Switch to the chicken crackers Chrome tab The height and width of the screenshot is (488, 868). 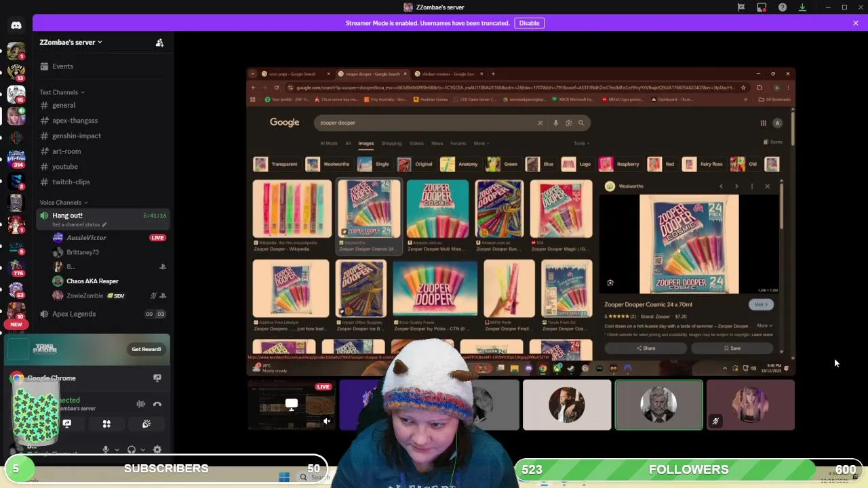coord(448,74)
